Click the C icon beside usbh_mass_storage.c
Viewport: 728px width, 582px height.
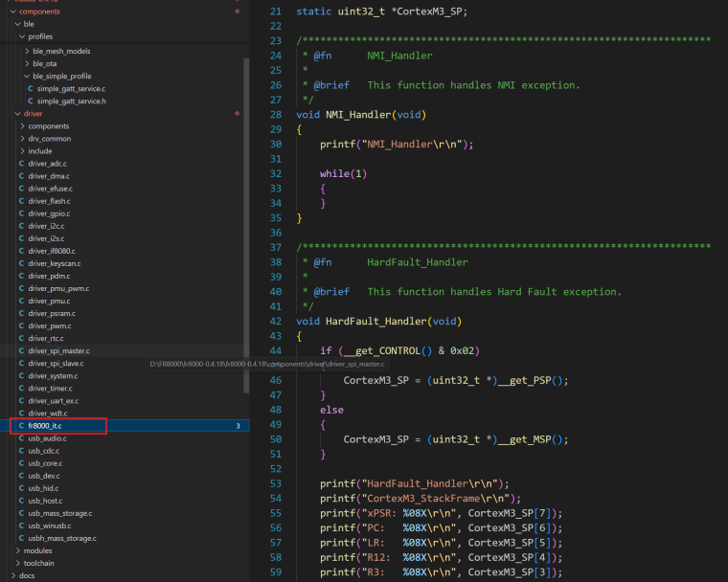pyautogui.click(x=21, y=538)
